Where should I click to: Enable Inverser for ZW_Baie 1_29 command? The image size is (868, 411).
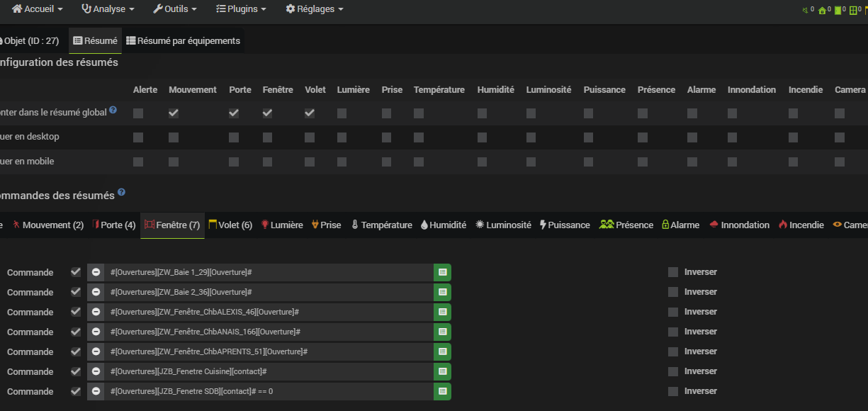673,272
